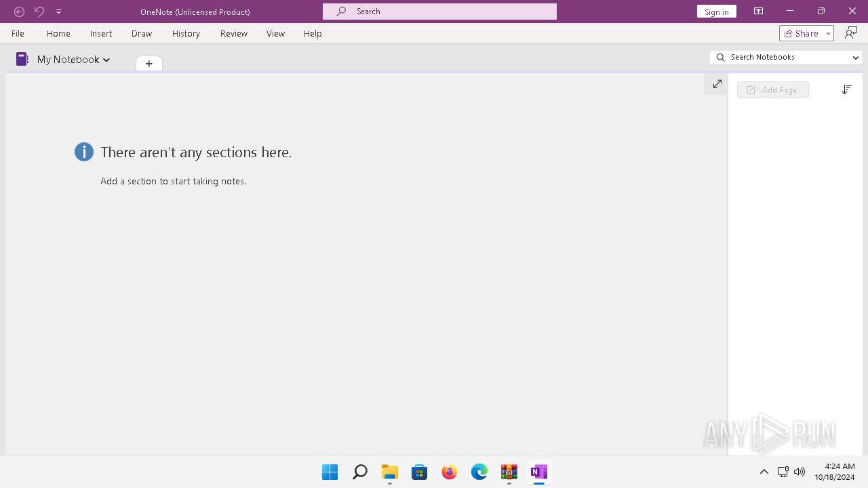The image size is (868, 488).
Task: Click the full page view expand icon
Action: pyautogui.click(x=717, y=84)
